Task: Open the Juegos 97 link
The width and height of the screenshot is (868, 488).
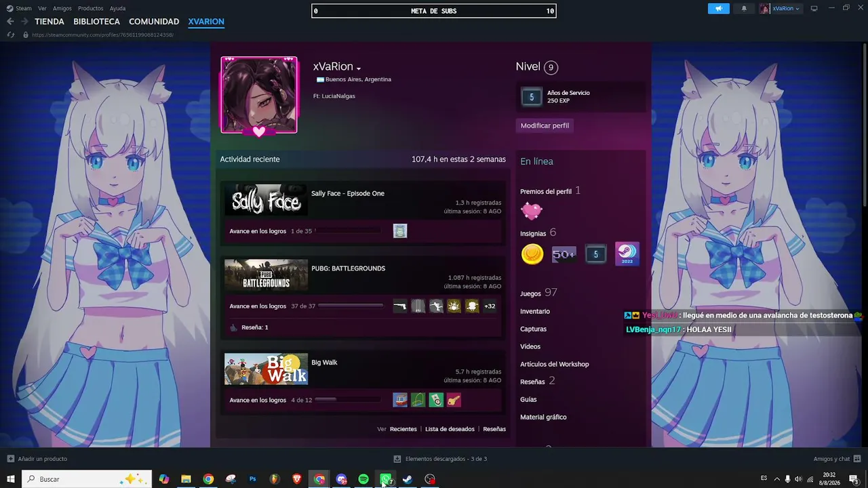Action: pyautogui.click(x=538, y=293)
